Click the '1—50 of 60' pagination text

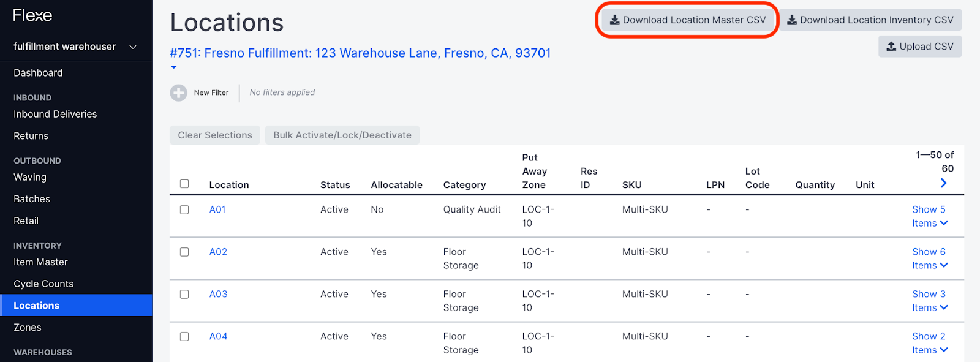click(x=935, y=162)
